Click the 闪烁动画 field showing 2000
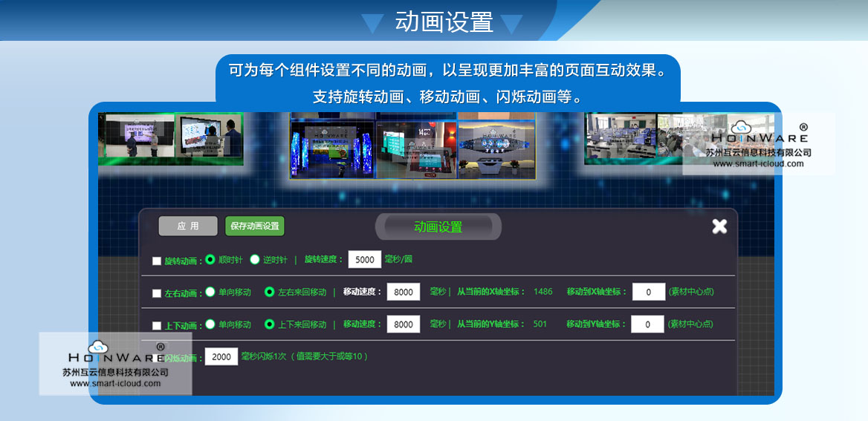This screenshot has width=868, height=421. (221, 356)
